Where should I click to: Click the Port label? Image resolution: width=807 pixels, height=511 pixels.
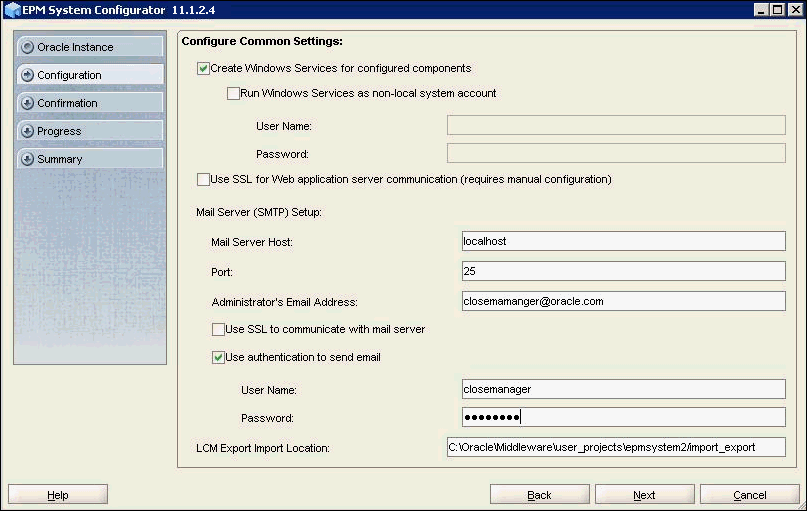point(222,272)
